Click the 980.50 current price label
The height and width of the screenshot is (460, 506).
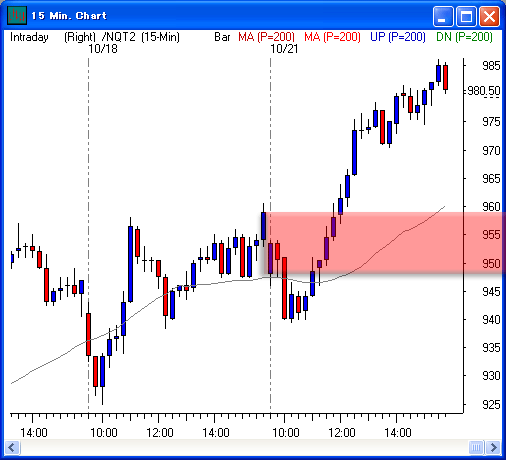tap(484, 91)
